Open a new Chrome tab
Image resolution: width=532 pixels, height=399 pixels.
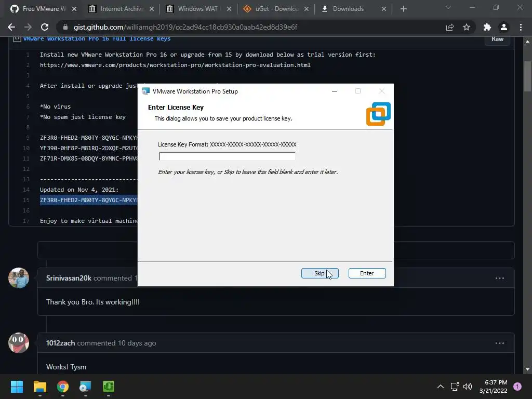(403, 9)
